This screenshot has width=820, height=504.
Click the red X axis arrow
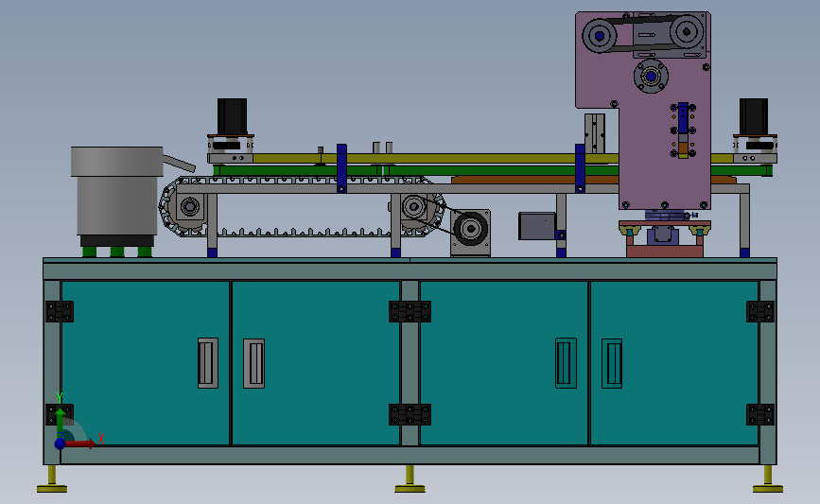click(79, 443)
